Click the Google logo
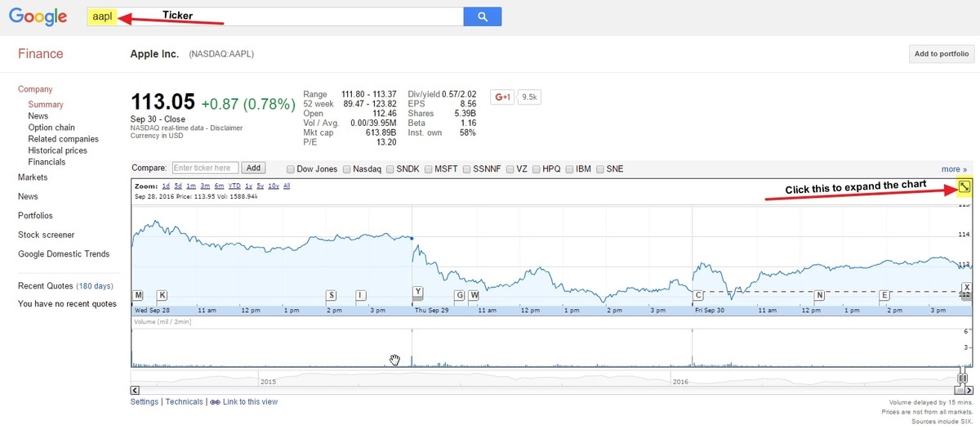Screen dimensions: 980x430 point(38,16)
